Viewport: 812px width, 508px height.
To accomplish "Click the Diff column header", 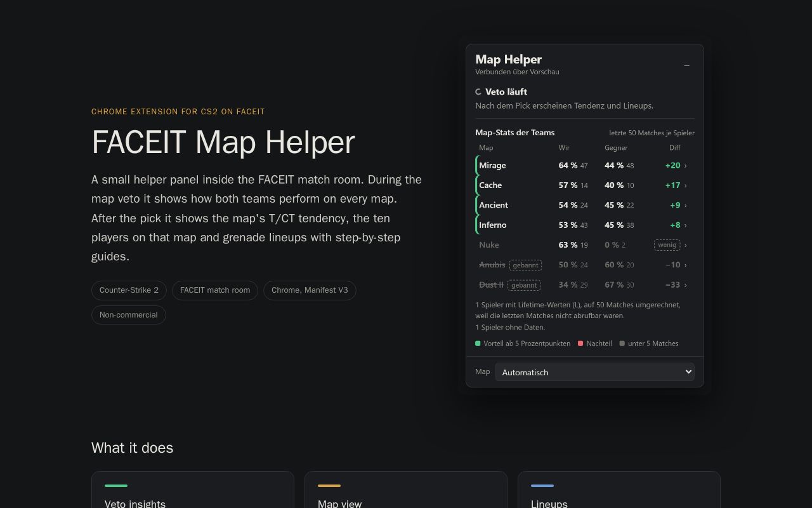I will coord(674,147).
